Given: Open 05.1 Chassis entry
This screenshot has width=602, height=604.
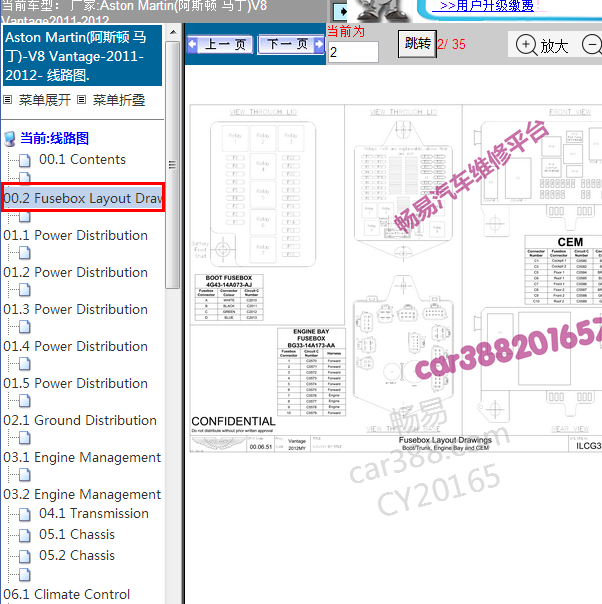Looking at the screenshot, I should 77,534.
